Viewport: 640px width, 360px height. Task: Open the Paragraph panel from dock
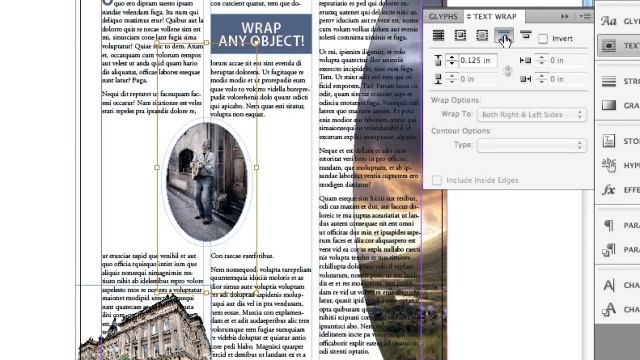click(618, 225)
